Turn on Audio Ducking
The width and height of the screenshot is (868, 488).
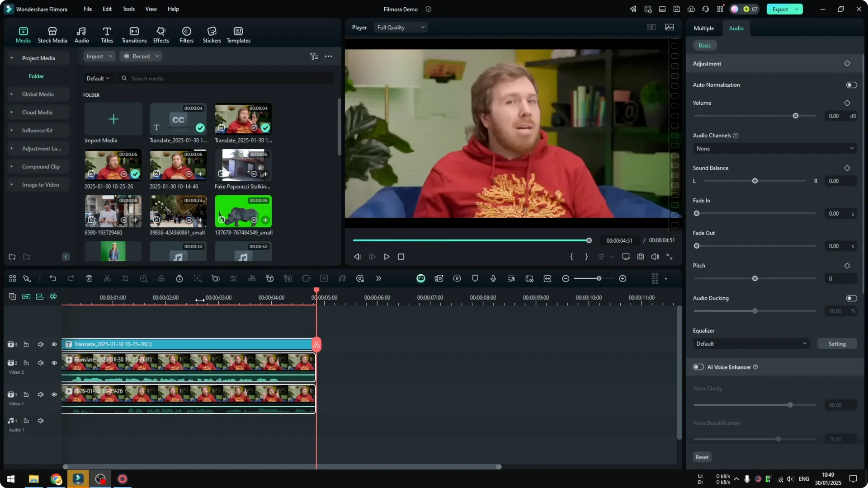(851, 298)
